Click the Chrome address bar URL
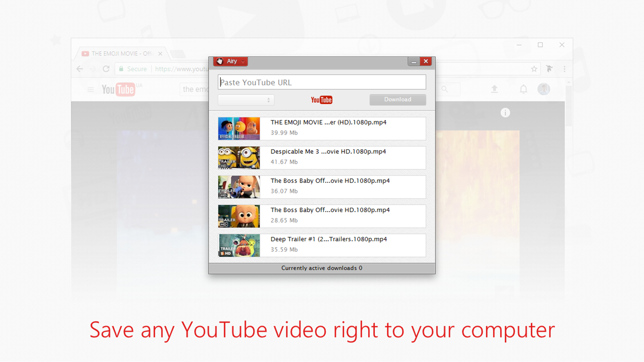This screenshot has height=362, width=644. tap(182, 69)
